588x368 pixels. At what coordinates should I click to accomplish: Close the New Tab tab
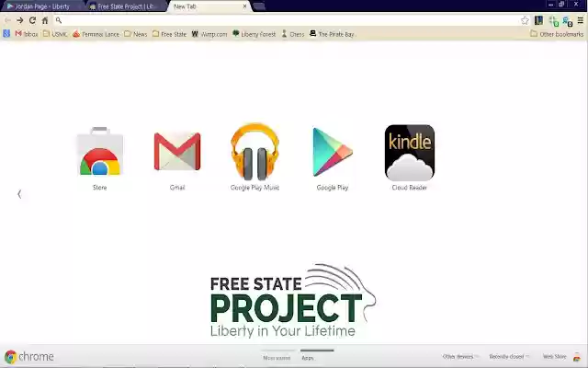pyautogui.click(x=244, y=6)
